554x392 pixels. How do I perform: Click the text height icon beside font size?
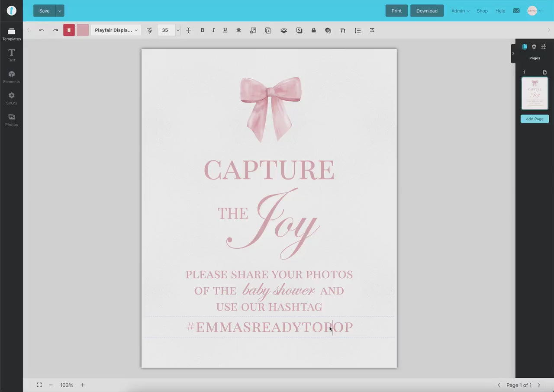click(x=188, y=30)
